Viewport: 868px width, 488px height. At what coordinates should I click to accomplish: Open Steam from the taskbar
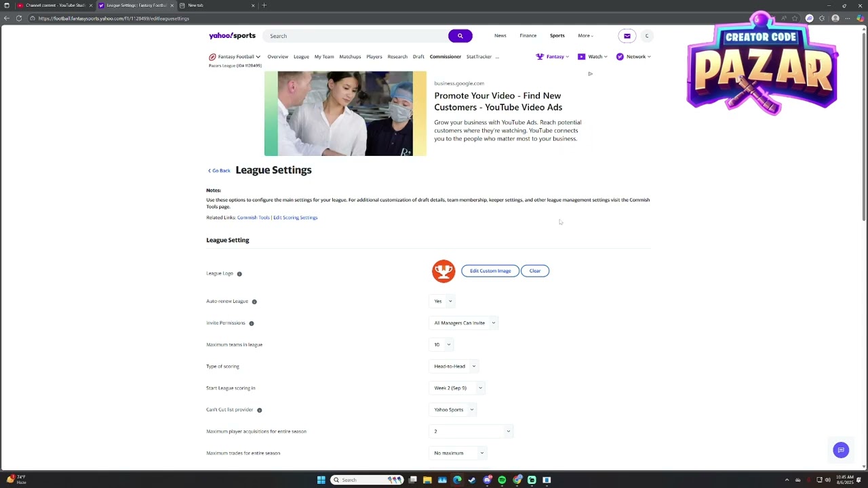472,480
